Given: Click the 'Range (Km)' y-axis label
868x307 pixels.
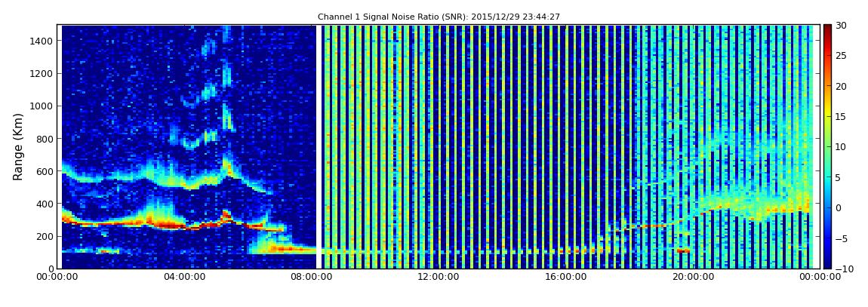Looking at the screenshot, I should pyautogui.click(x=18, y=146).
